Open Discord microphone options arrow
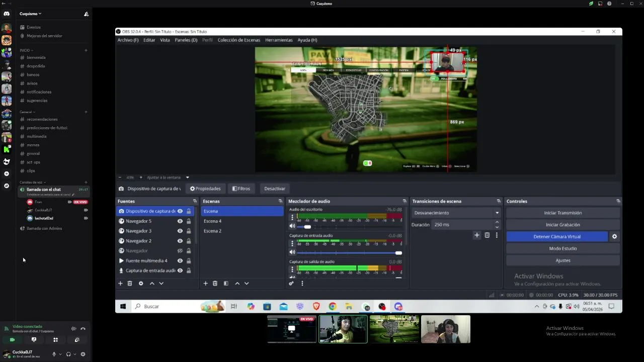The height and width of the screenshot is (362, 644). pos(60,354)
